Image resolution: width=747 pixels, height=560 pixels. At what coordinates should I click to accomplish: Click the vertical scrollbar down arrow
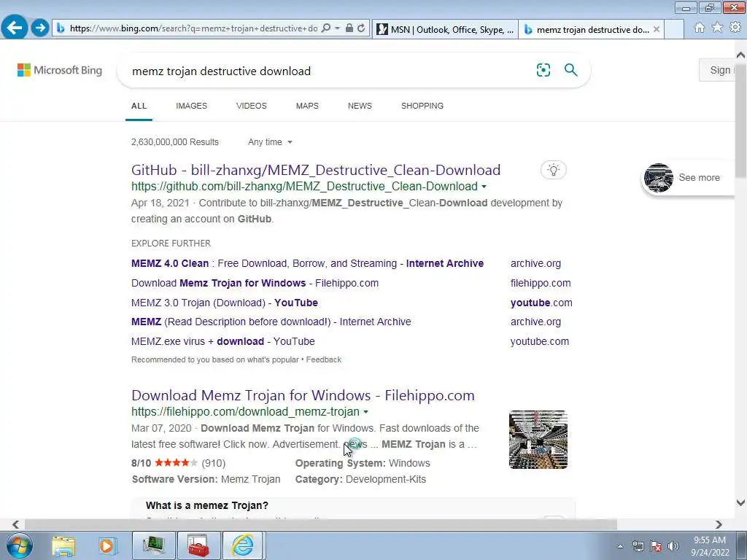pyautogui.click(x=740, y=502)
